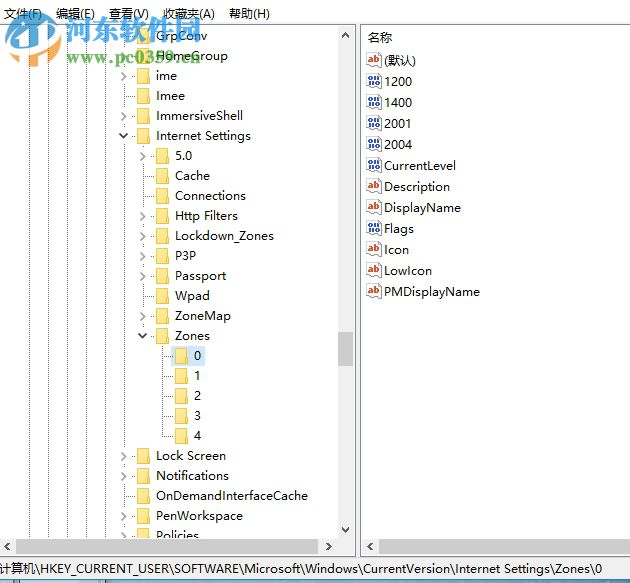Collapse the Zones key
The image size is (630, 583).
click(142, 335)
